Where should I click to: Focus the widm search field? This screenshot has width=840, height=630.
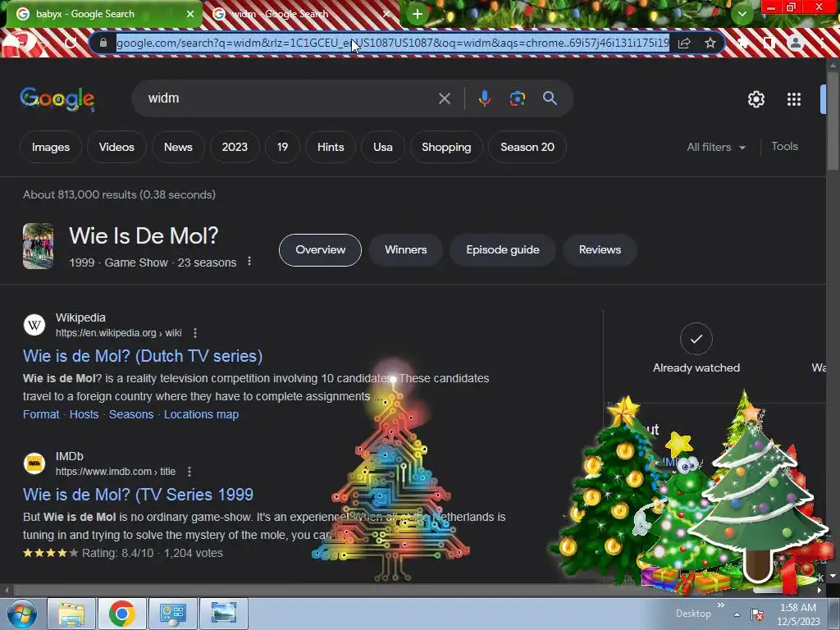(290, 98)
